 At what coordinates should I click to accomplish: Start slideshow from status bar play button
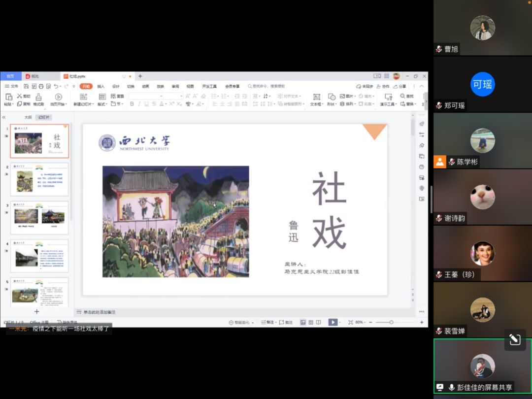click(333, 322)
